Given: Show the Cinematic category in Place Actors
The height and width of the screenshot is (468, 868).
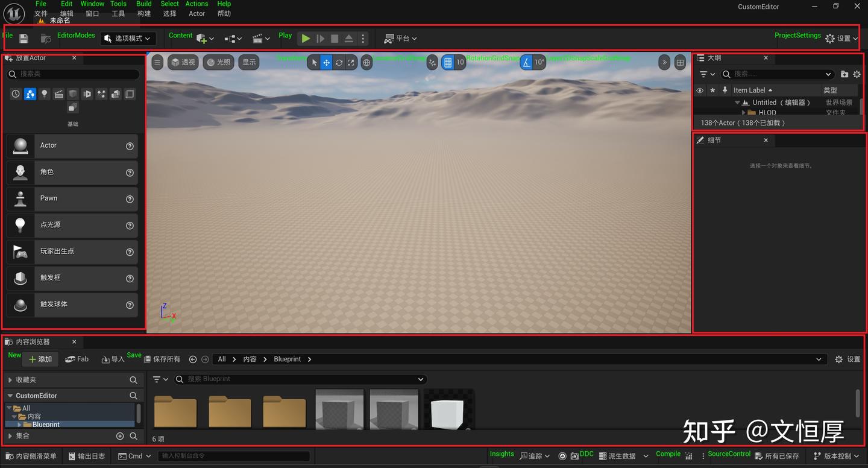Looking at the screenshot, I should tap(58, 94).
